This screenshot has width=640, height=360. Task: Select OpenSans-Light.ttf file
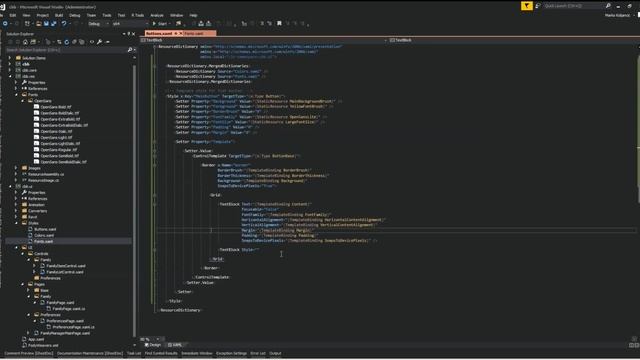56,138
